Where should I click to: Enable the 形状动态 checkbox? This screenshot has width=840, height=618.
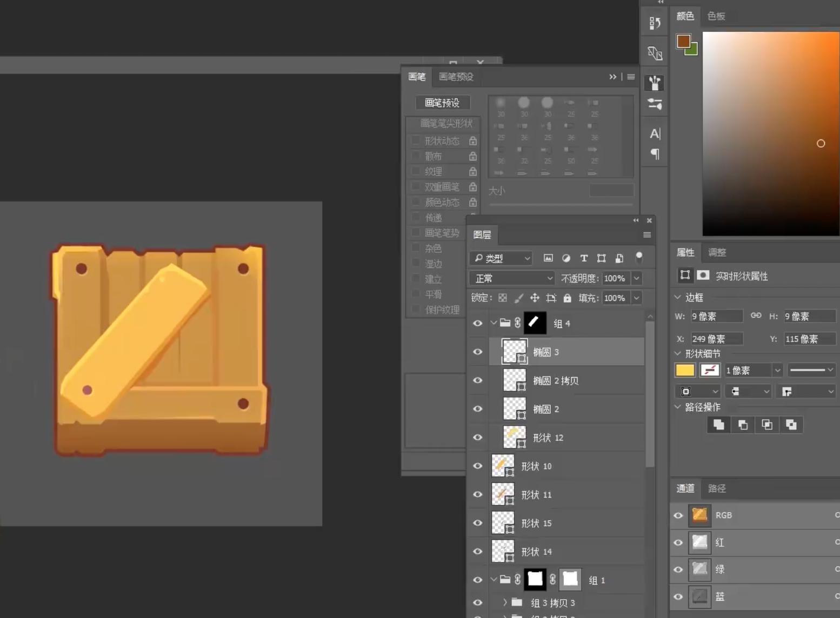click(416, 140)
